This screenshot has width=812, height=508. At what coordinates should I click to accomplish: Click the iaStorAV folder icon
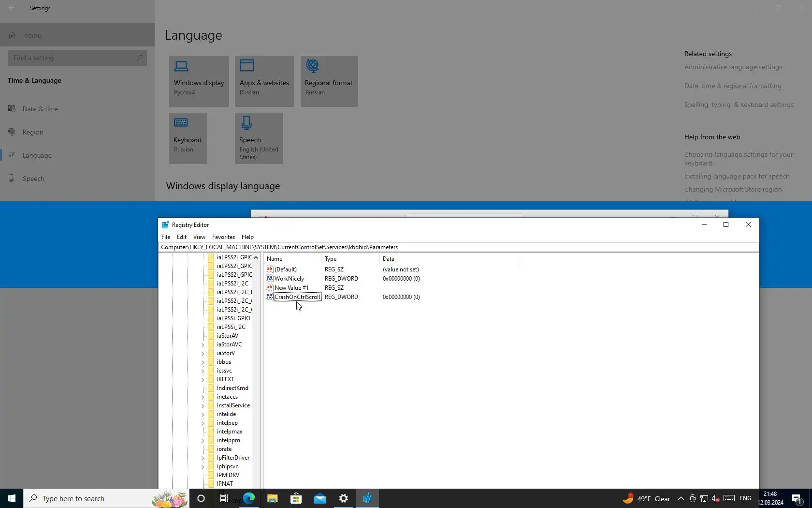point(211,336)
